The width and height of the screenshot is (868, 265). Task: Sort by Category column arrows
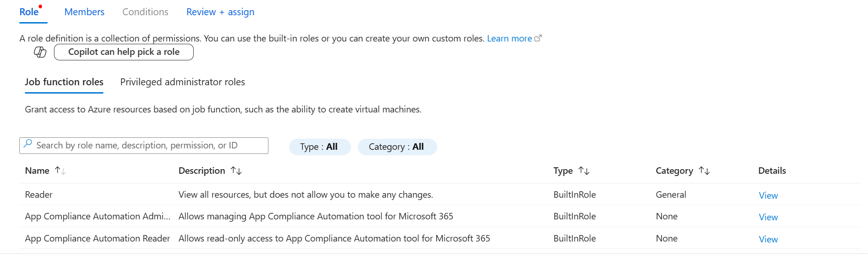point(704,171)
